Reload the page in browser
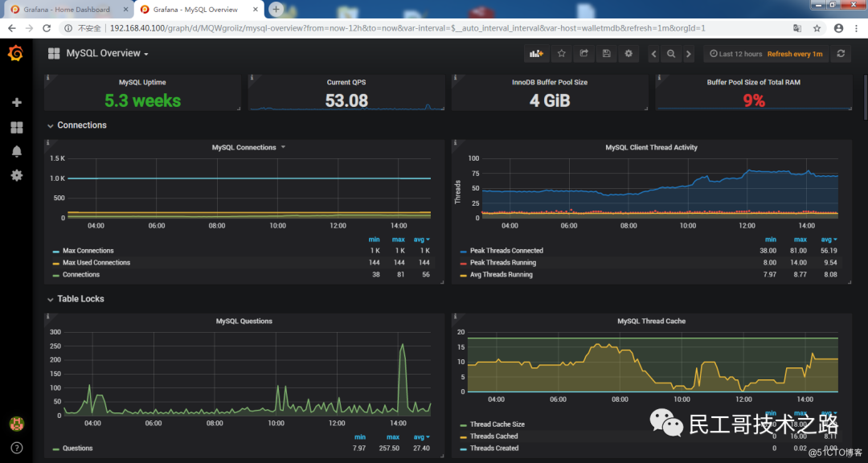868x463 pixels. pos(47,28)
